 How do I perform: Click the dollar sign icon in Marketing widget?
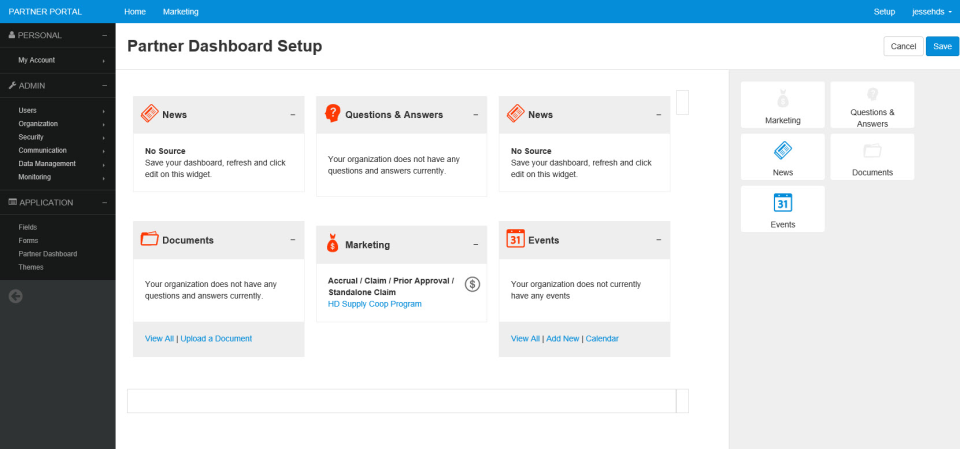point(473,284)
